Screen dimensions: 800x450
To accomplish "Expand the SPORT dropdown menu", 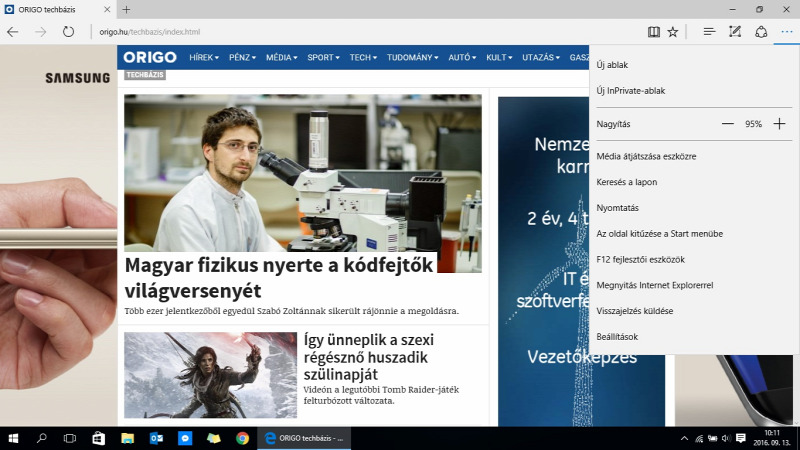I will click(x=323, y=58).
